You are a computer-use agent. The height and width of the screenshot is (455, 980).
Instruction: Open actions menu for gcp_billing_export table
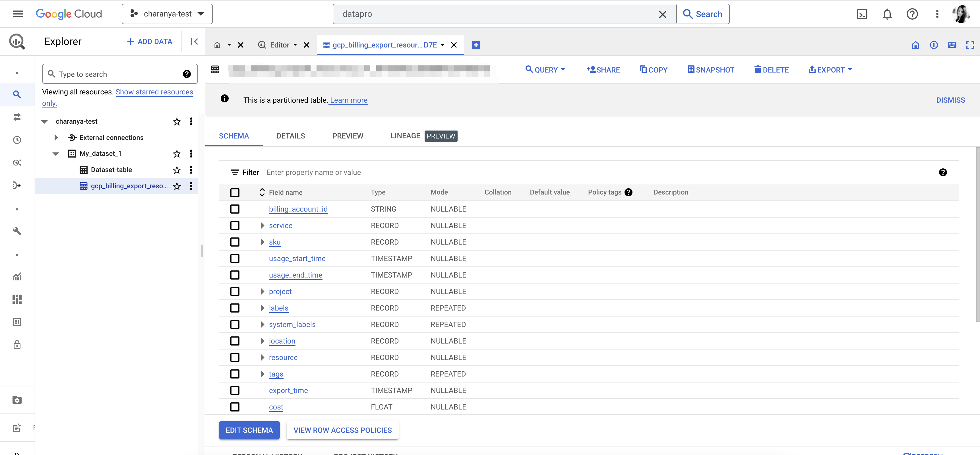click(x=191, y=186)
